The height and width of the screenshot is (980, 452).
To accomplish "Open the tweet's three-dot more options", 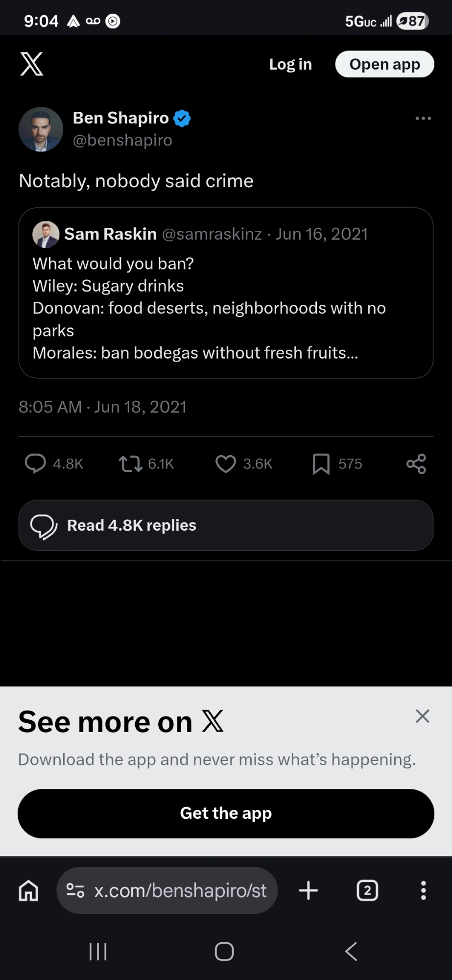I will click(x=423, y=119).
